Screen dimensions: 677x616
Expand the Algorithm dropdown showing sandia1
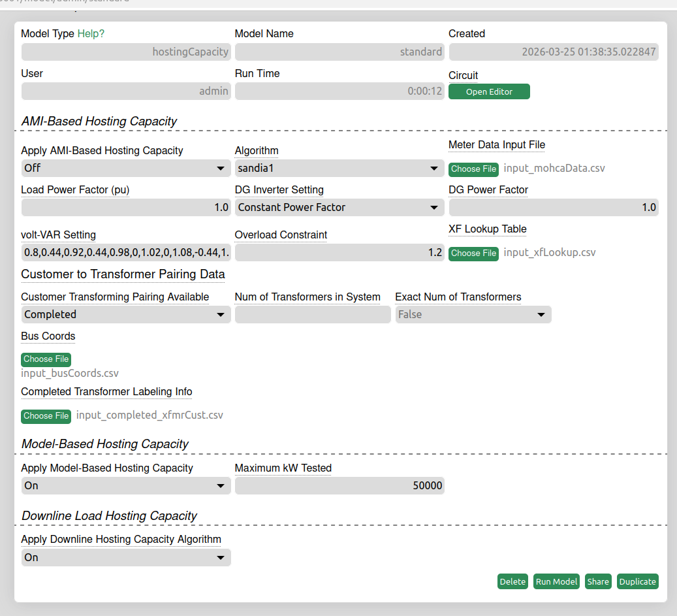(x=339, y=168)
